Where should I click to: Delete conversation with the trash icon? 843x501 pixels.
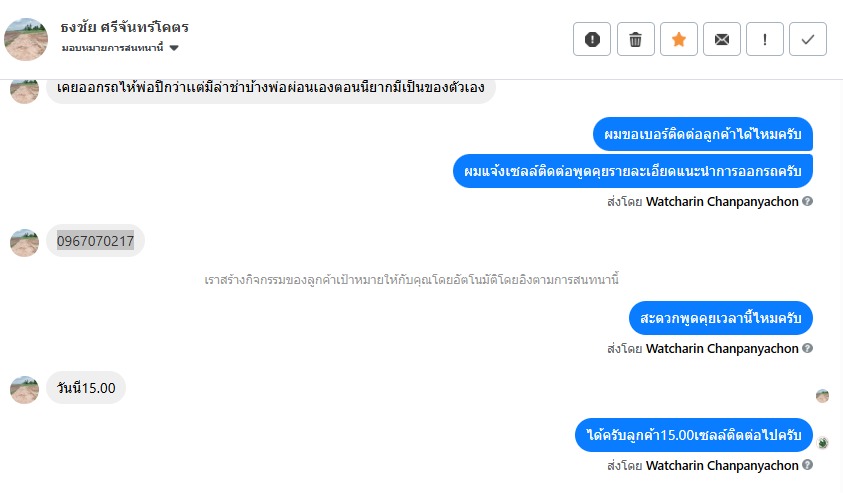(x=635, y=39)
